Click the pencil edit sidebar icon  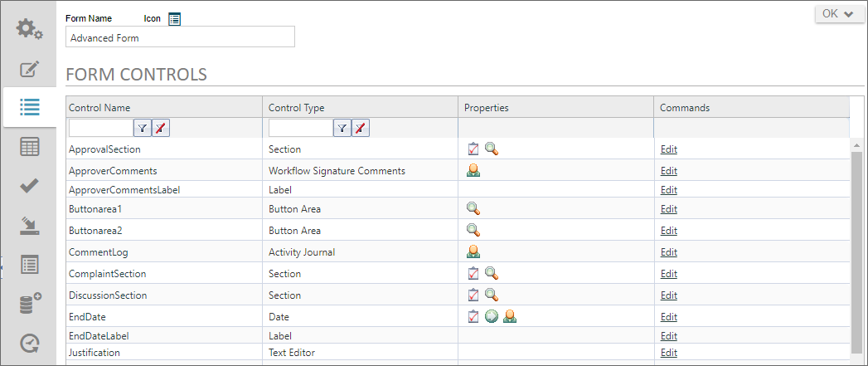click(x=29, y=69)
